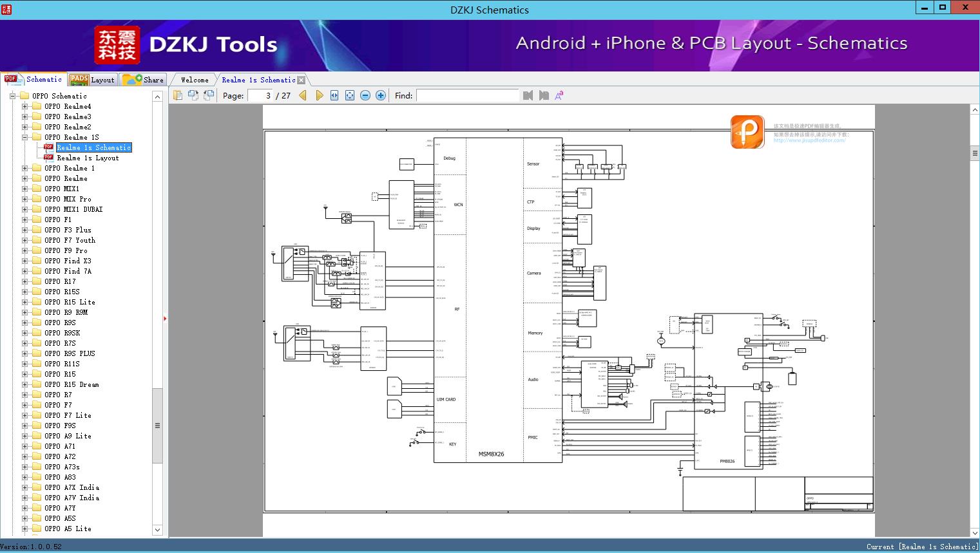Click the tree panel scroll up arrow

(157, 97)
